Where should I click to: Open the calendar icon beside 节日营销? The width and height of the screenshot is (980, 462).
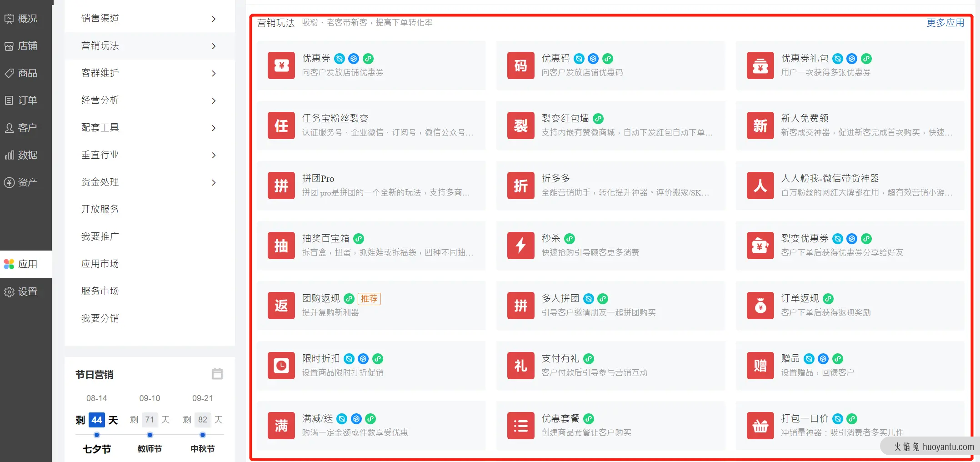click(217, 374)
